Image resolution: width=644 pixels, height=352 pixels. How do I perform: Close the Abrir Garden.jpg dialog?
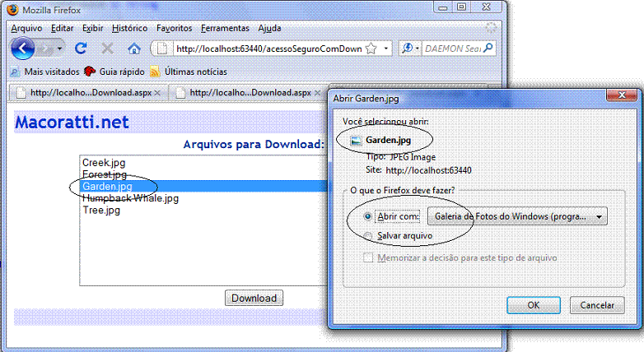coord(622,95)
